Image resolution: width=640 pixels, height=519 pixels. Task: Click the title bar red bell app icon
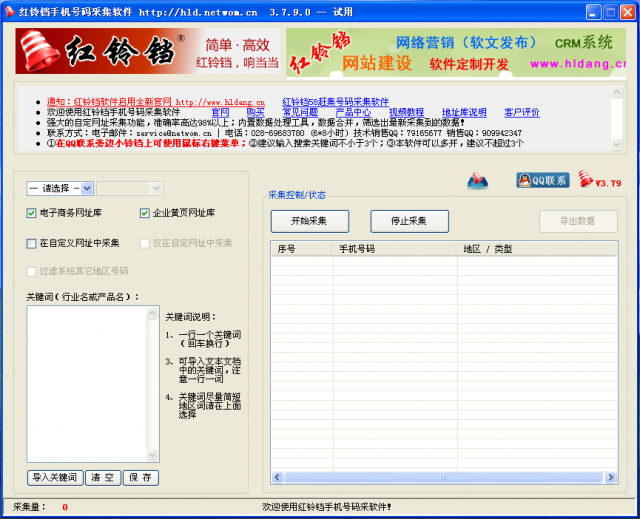click(10, 11)
